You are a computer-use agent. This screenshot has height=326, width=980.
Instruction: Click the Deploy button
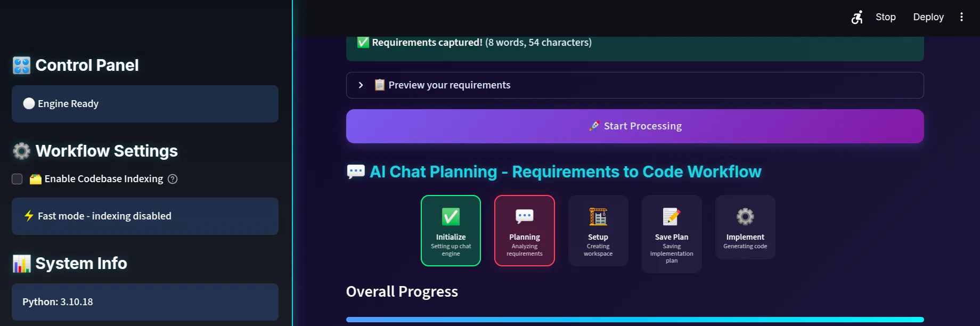[928, 17]
